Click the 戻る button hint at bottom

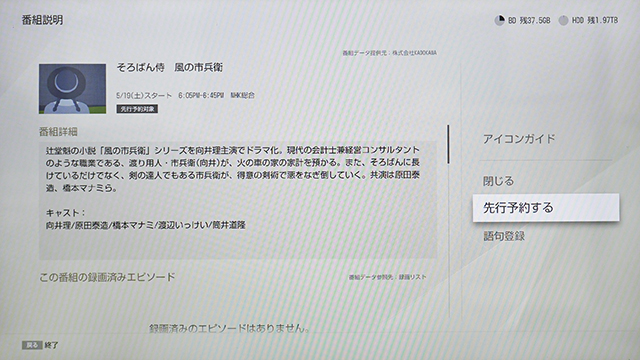click(32, 345)
